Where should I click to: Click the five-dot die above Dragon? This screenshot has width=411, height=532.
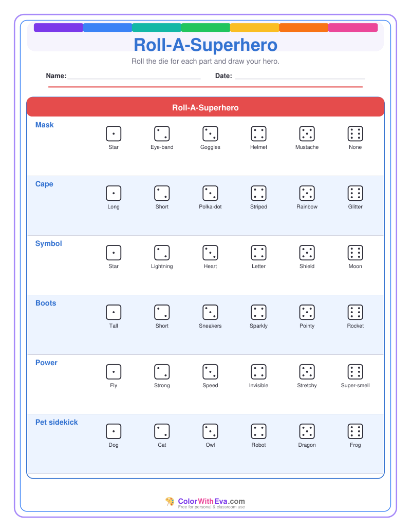point(307,431)
